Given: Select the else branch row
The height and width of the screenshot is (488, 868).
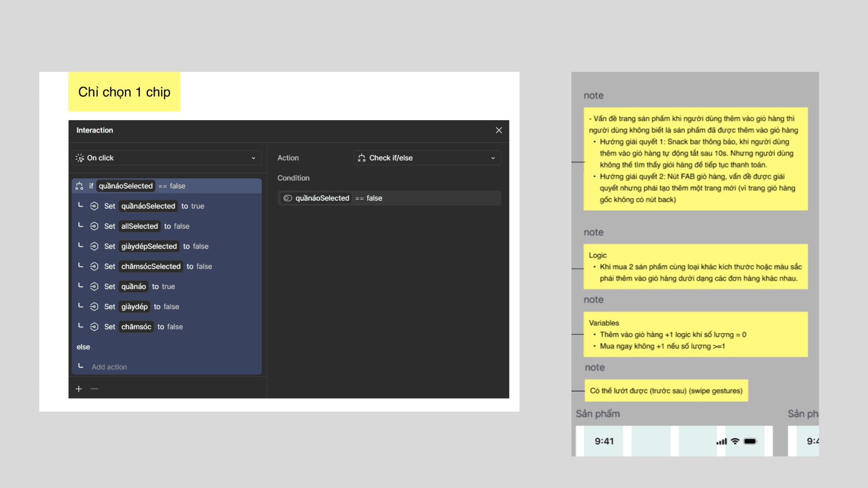Looking at the screenshot, I should pos(83,347).
